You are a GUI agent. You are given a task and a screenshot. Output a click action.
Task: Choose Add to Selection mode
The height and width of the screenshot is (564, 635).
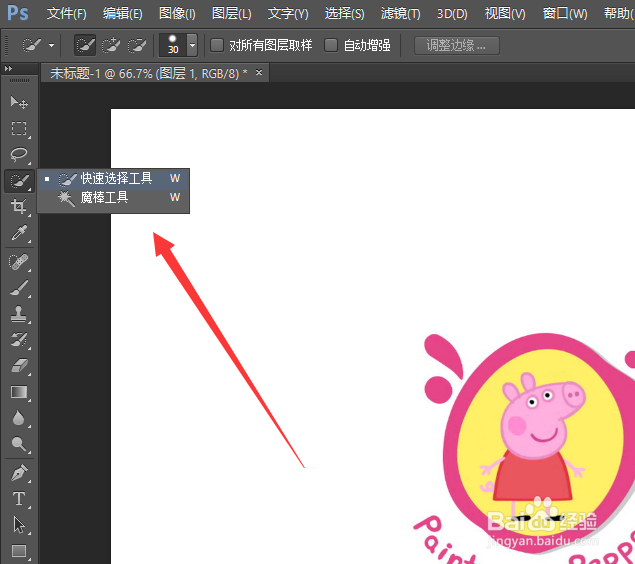111,45
